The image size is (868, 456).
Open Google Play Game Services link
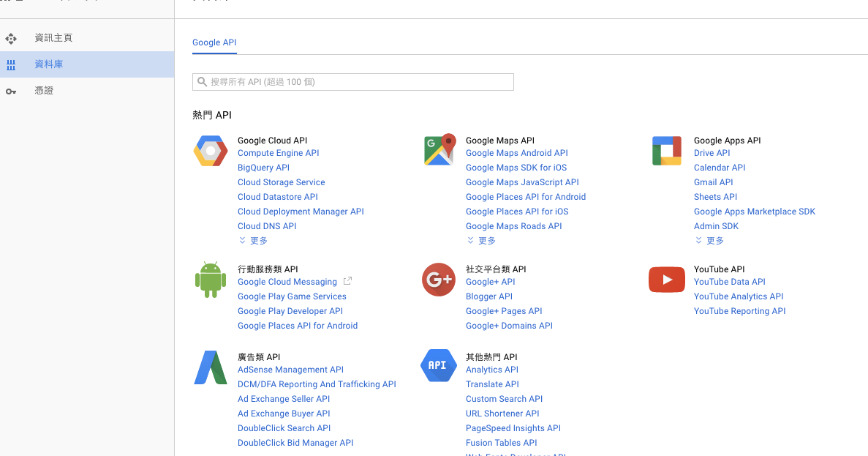click(292, 296)
